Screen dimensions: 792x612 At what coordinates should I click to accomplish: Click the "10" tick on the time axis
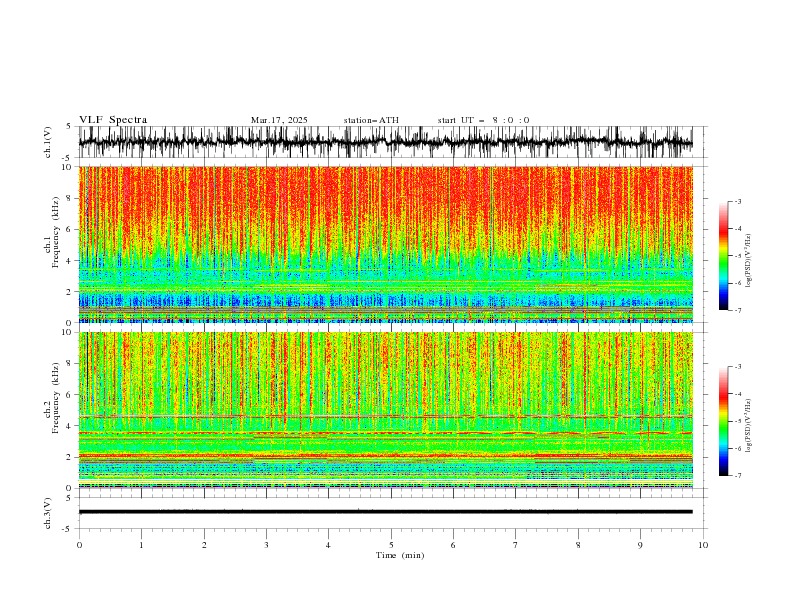703,545
